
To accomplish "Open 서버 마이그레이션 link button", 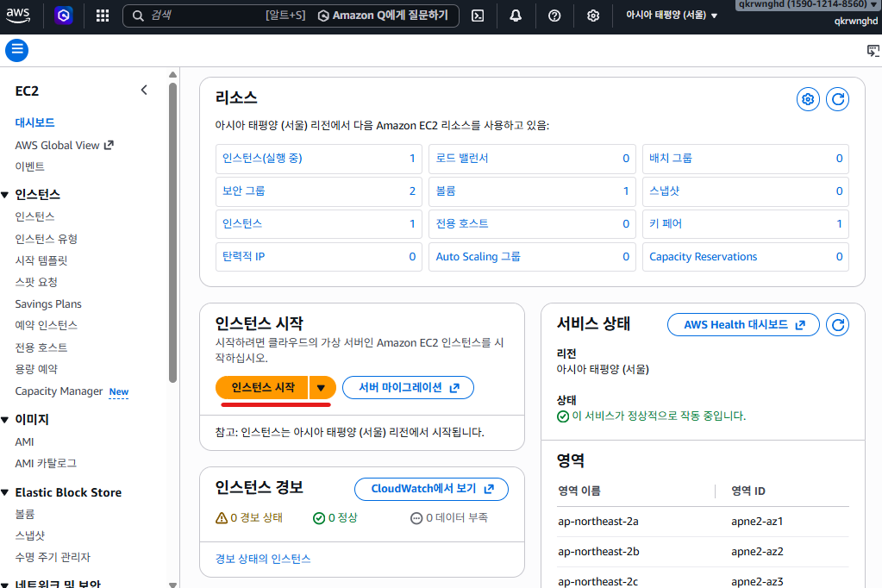I will pos(408,388).
